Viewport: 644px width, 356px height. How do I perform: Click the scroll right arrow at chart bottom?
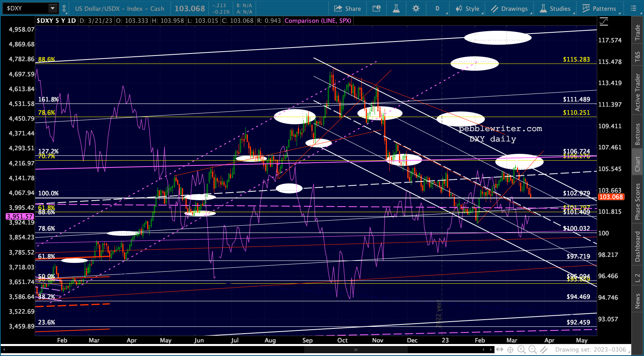click(x=491, y=350)
